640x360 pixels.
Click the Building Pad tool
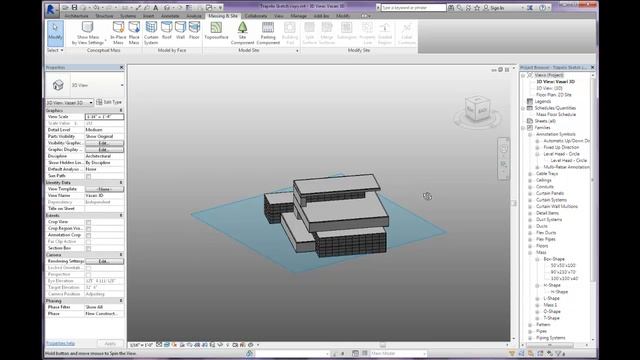(290, 33)
